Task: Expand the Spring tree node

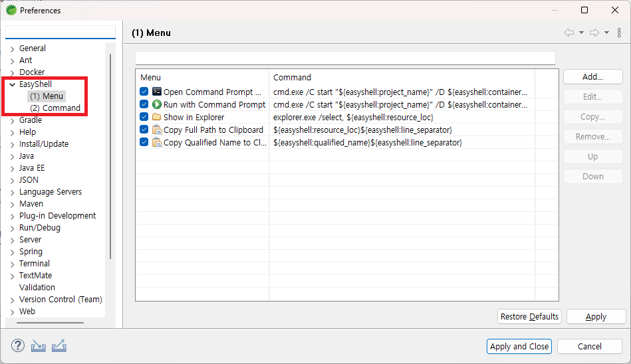Action: coord(12,252)
